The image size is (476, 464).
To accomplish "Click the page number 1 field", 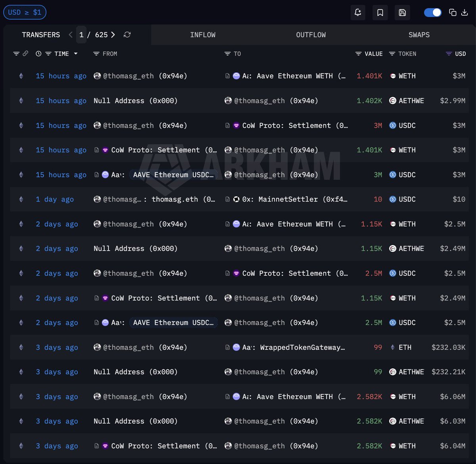I will (x=81, y=35).
